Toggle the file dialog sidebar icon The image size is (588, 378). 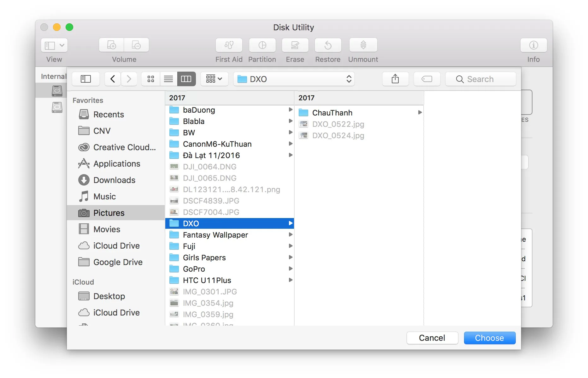[x=86, y=79]
